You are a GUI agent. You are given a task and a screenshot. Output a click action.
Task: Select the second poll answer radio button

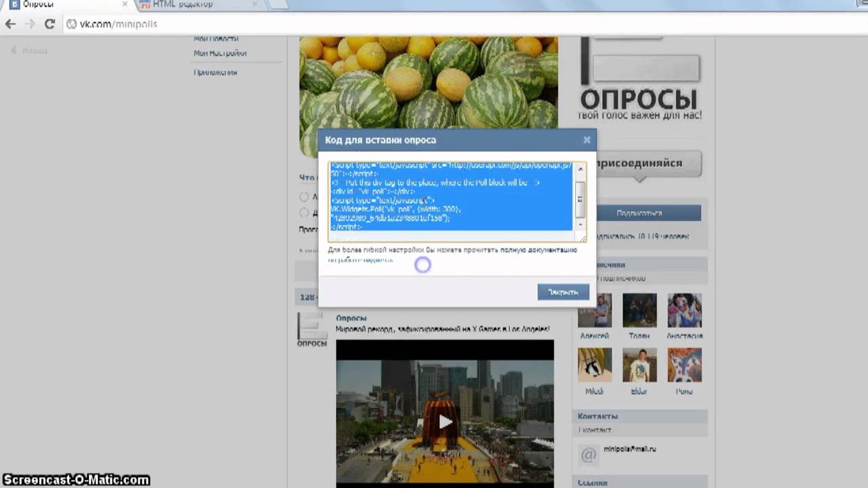click(x=304, y=213)
